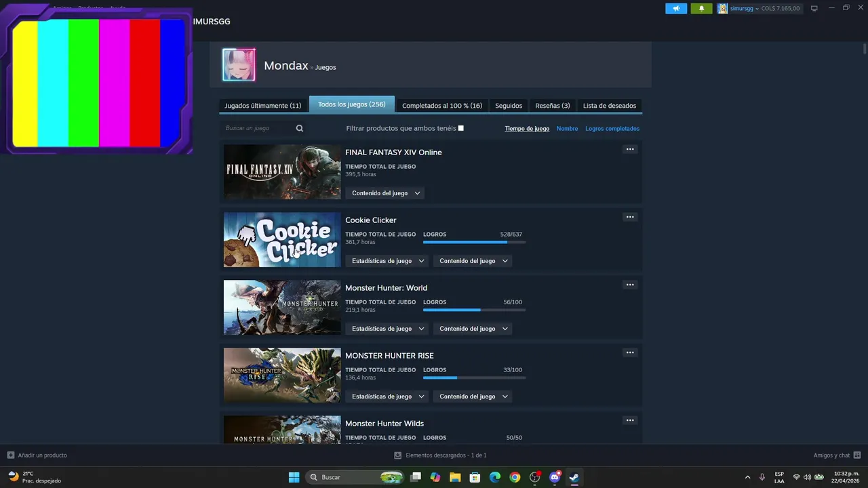The image size is (868, 488).
Task: Open the more options menu for MONSTER HUNTER RISE
Action: 630,352
